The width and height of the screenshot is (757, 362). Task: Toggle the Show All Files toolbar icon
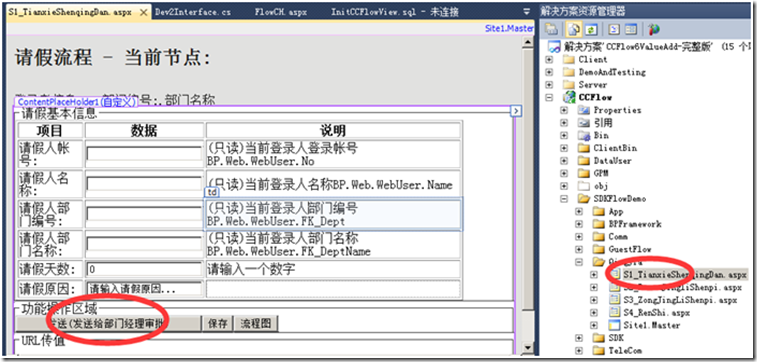(x=574, y=29)
